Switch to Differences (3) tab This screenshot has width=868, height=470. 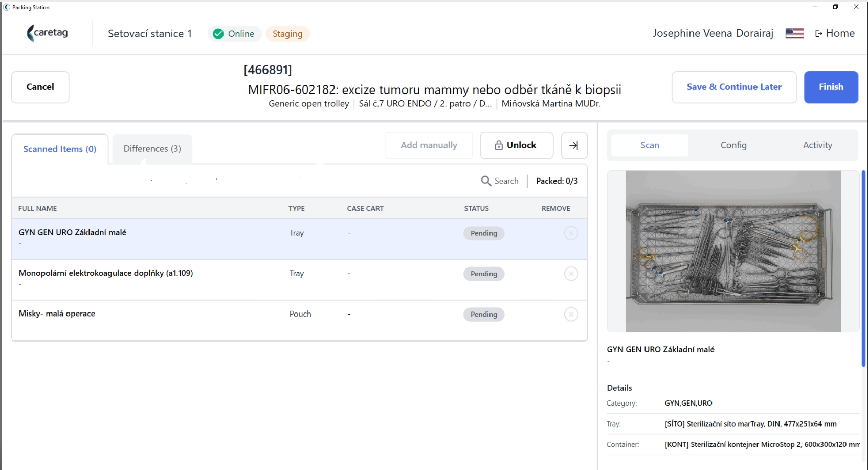coord(152,149)
